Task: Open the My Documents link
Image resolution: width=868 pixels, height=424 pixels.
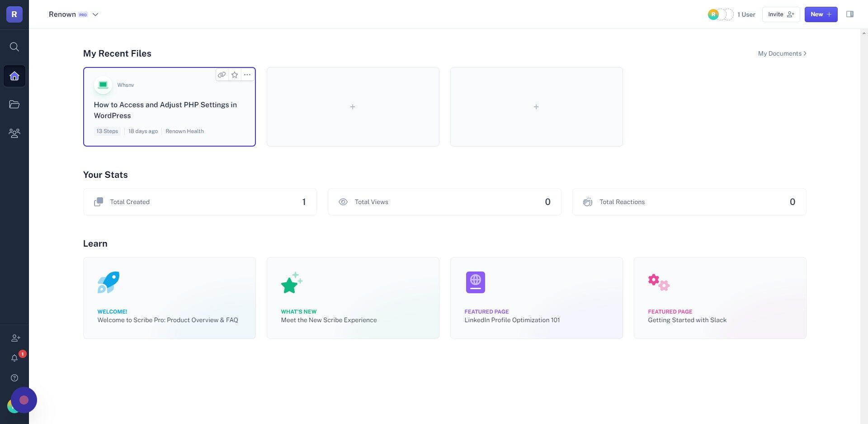Action: (x=782, y=53)
